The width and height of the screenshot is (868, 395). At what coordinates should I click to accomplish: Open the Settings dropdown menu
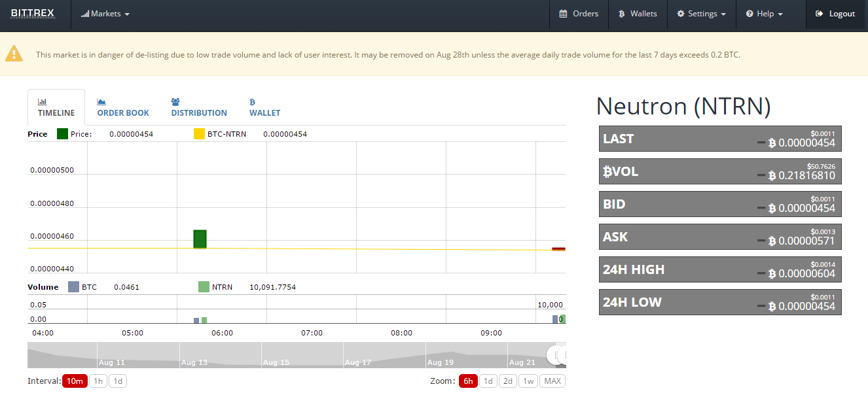(x=701, y=14)
